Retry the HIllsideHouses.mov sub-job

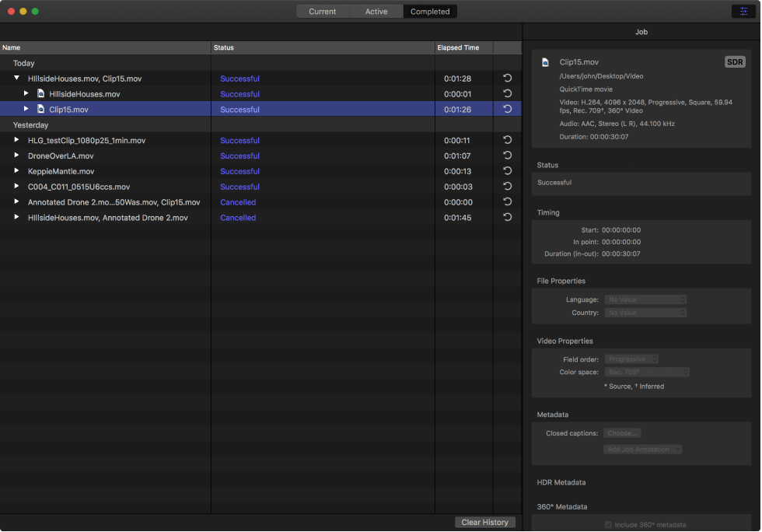[x=506, y=93]
